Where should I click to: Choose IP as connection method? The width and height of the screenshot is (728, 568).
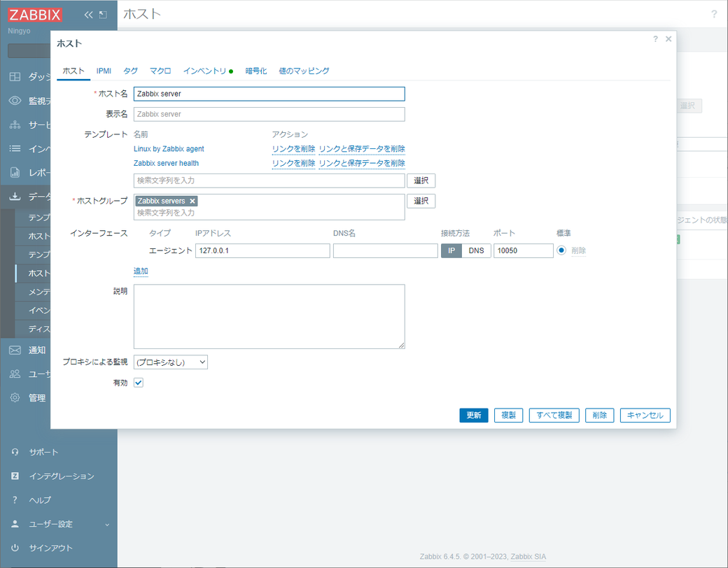click(451, 250)
